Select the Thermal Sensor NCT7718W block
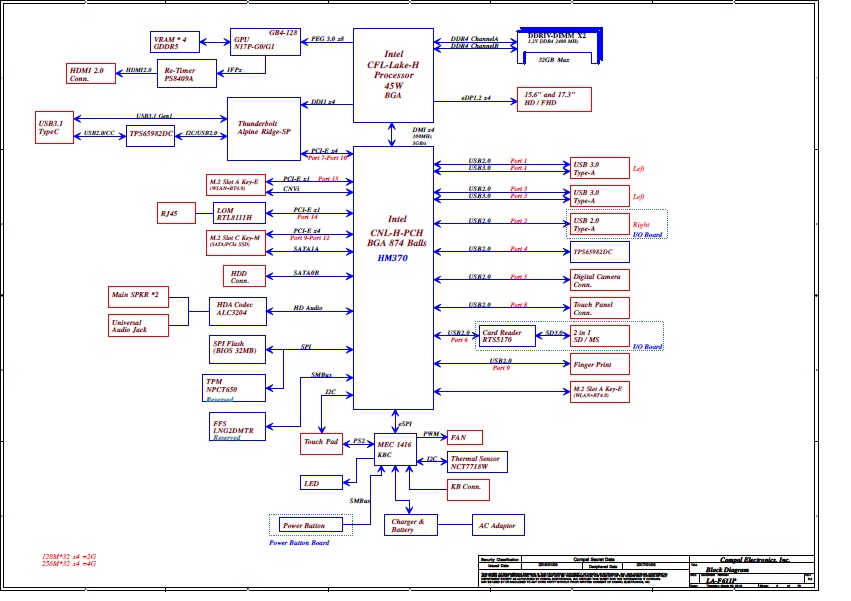Image resolution: width=851 pixels, height=601 pixels. click(x=477, y=462)
